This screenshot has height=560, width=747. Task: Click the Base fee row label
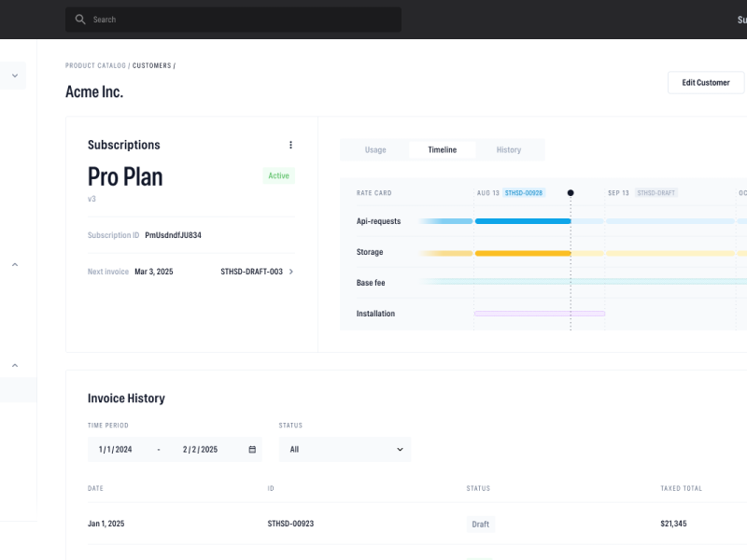point(371,283)
